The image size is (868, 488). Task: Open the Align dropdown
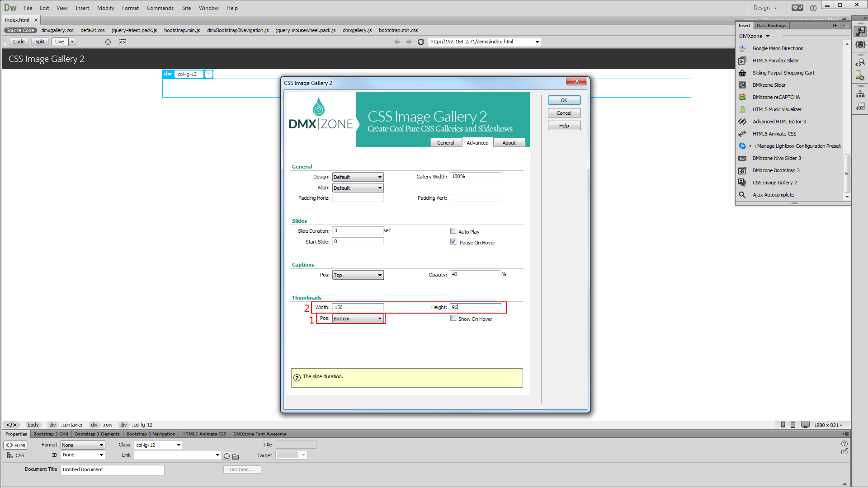pos(358,188)
